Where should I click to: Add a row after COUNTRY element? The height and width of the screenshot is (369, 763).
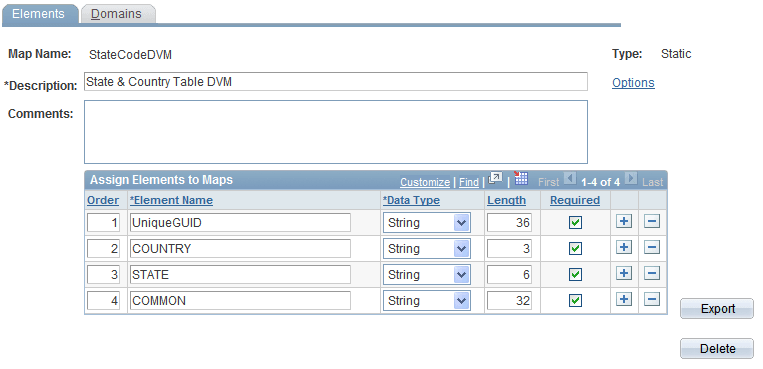[x=624, y=247]
